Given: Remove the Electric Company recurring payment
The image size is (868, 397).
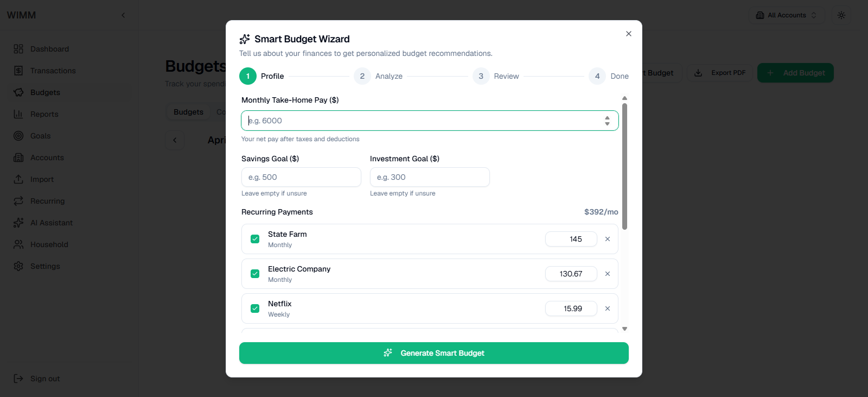Looking at the screenshot, I should [608, 274].
